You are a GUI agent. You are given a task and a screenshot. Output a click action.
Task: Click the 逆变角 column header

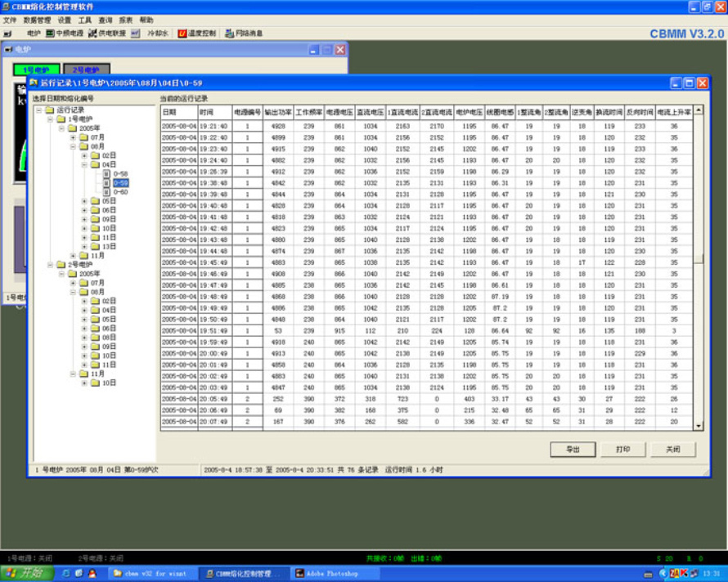tap(582, 112)
